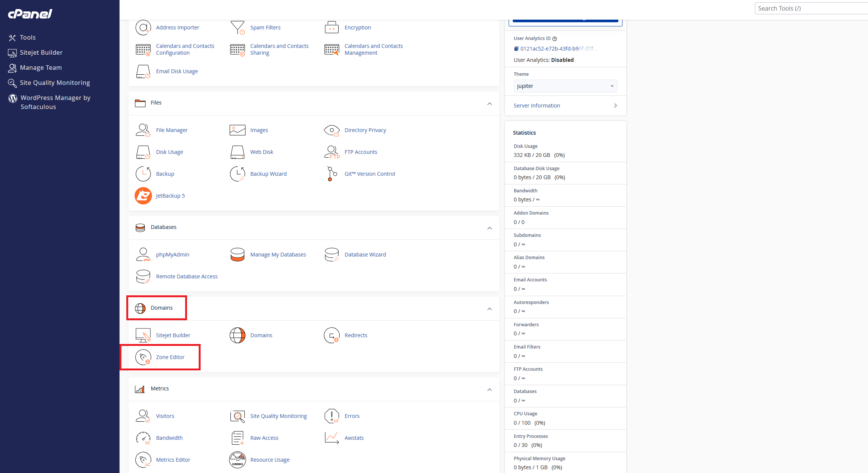
Task: Open the jupiter theme dropdown
Action: tap(565, 86)
